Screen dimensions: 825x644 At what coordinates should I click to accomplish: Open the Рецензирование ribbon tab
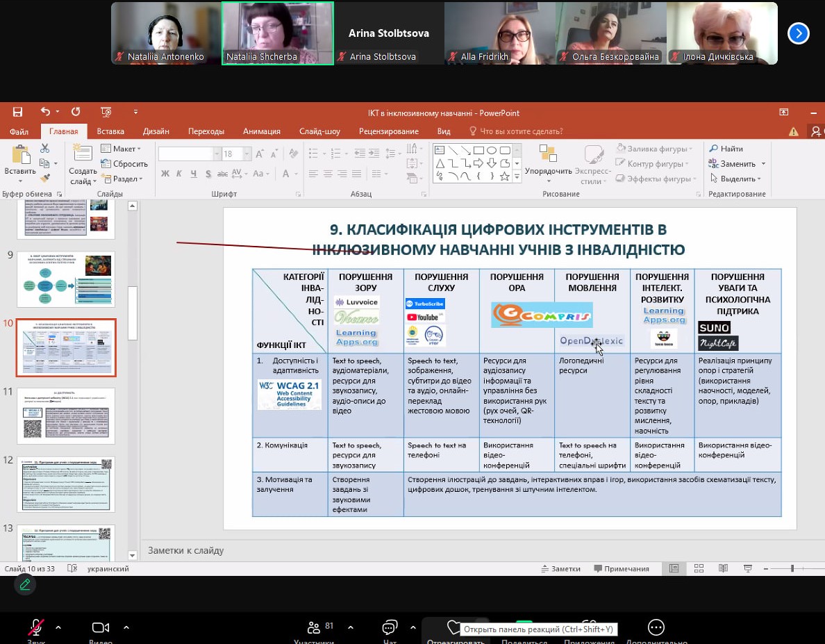point(389,131)
